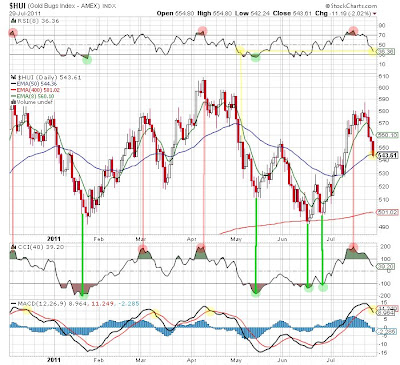
Task: Click the 543.61 last price tag on right axis
Action: pos(387,155)
